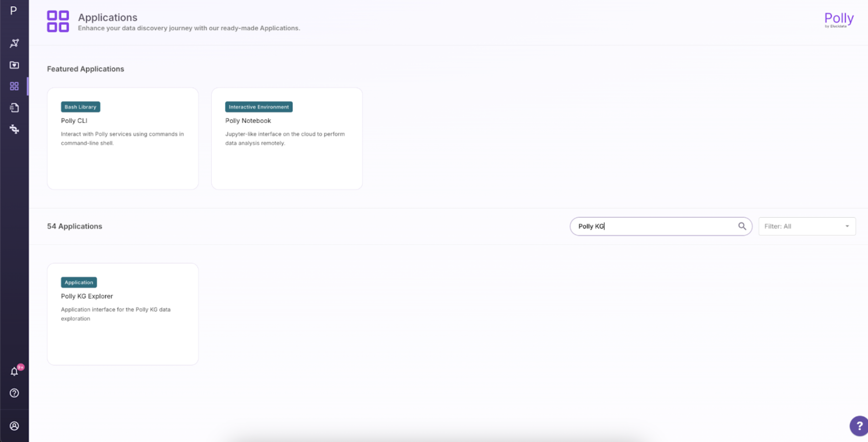
Task: Click the Polly Notebook title text
Action: point(248,121)
